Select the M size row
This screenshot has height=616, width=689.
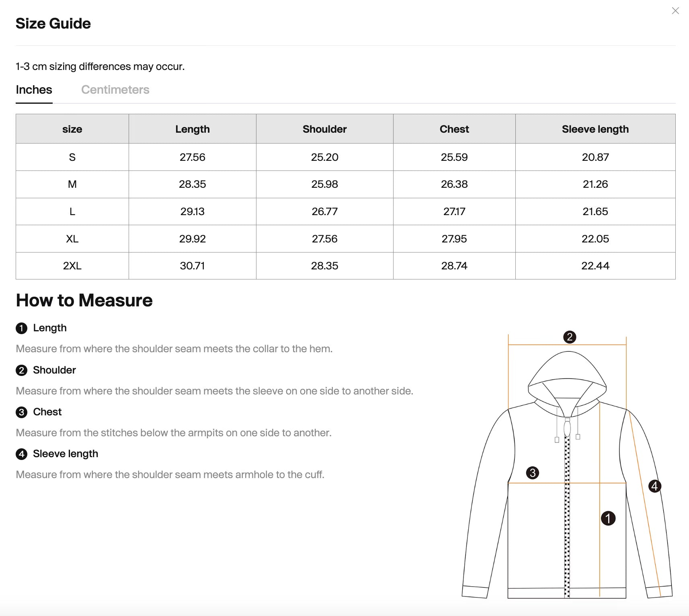tap(72, 184)
